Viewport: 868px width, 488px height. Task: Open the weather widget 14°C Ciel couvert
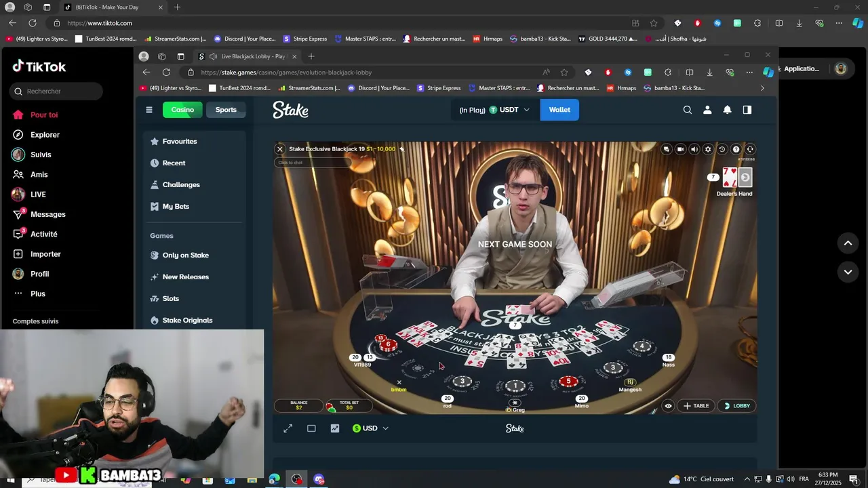[x=701, y=479]
